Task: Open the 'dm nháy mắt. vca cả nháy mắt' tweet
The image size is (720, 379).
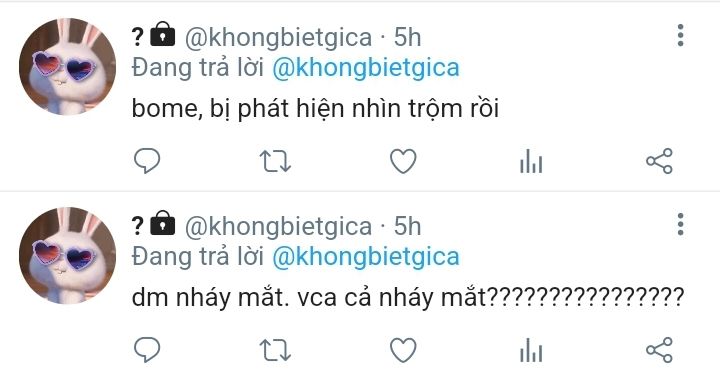Action: point(408,298)
